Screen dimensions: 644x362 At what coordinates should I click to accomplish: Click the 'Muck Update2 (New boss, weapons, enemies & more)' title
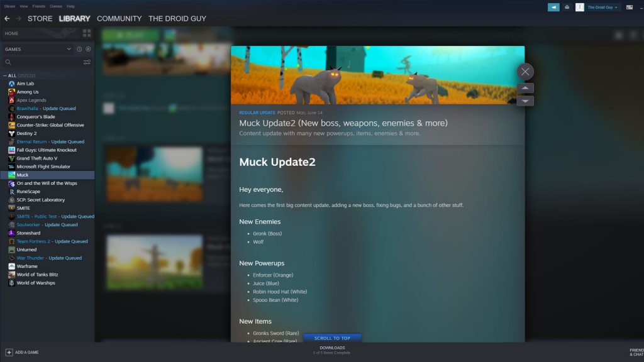pyautogui.click(x=343, y=123)
